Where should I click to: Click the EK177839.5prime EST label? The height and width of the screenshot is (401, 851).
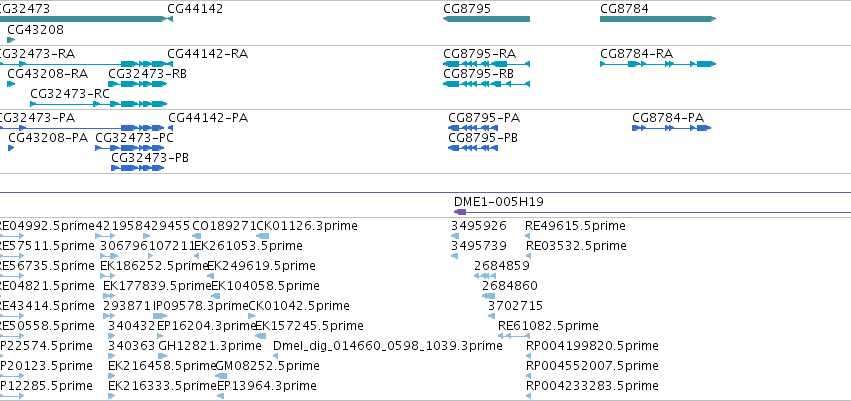pyautogui.click(x=157, y=285)
